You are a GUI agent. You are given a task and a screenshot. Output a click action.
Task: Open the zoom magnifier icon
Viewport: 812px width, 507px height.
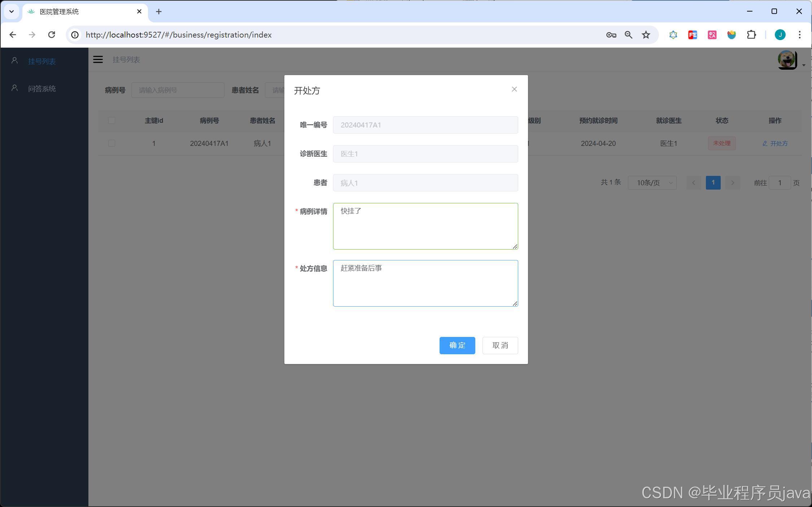point(629,35)
